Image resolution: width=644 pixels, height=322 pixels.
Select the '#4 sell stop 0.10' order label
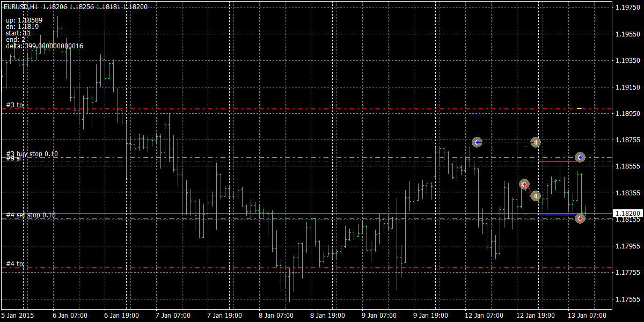click(31, 215)
